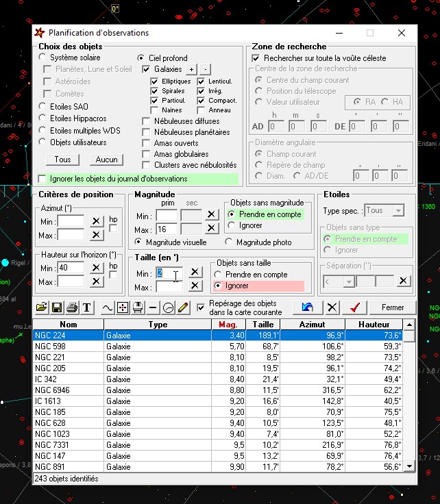
Task: Click the scroll up arrow of the results list
Action: pyautogui.click(x=409, y=325)
